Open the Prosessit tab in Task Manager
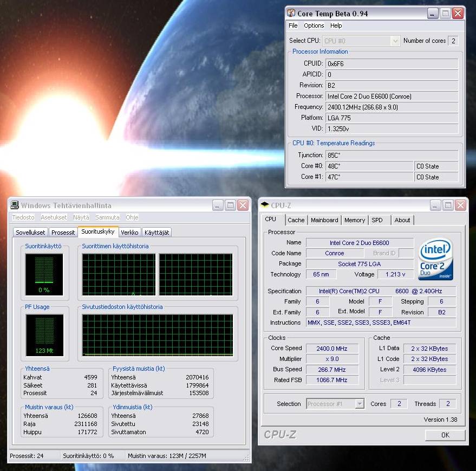This screenshot has width=476, height=471. click(63, 233)
